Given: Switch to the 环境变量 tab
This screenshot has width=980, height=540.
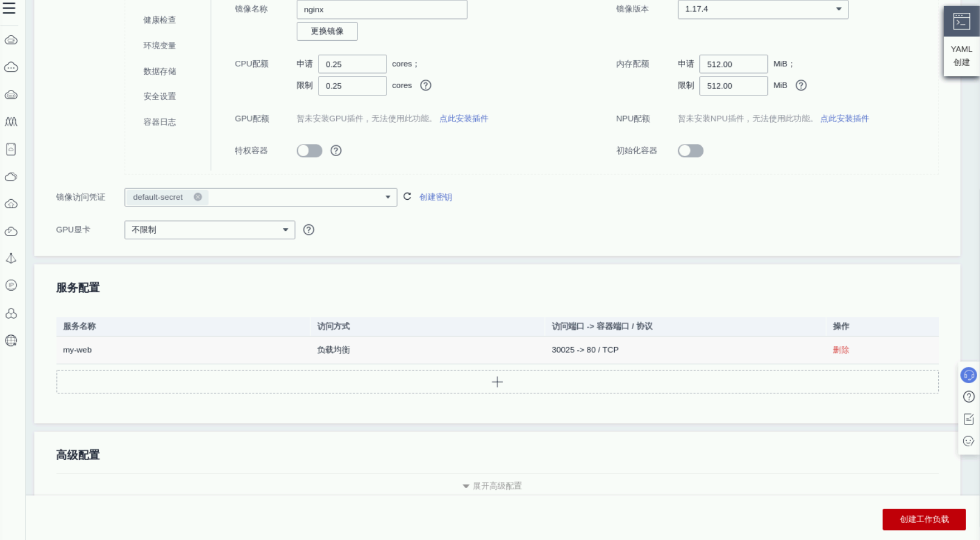Looking at the screenshot, I should pos(160,46).
